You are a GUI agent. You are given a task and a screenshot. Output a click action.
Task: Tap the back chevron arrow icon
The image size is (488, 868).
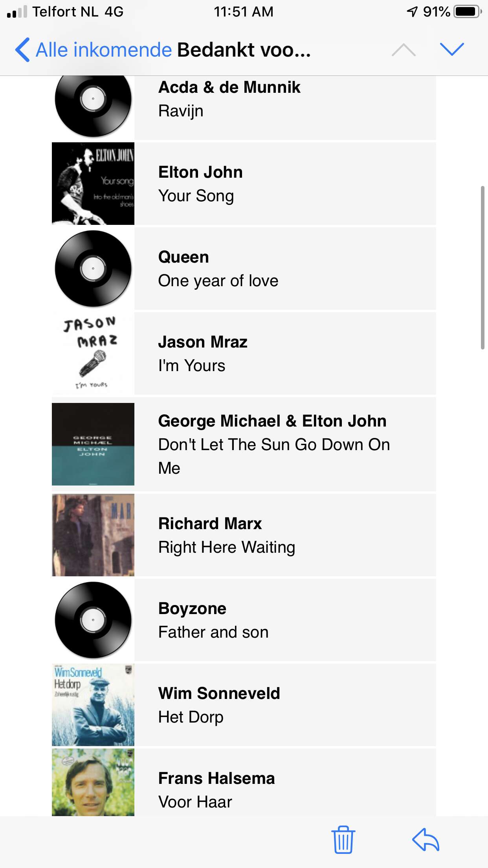point(22,50)
